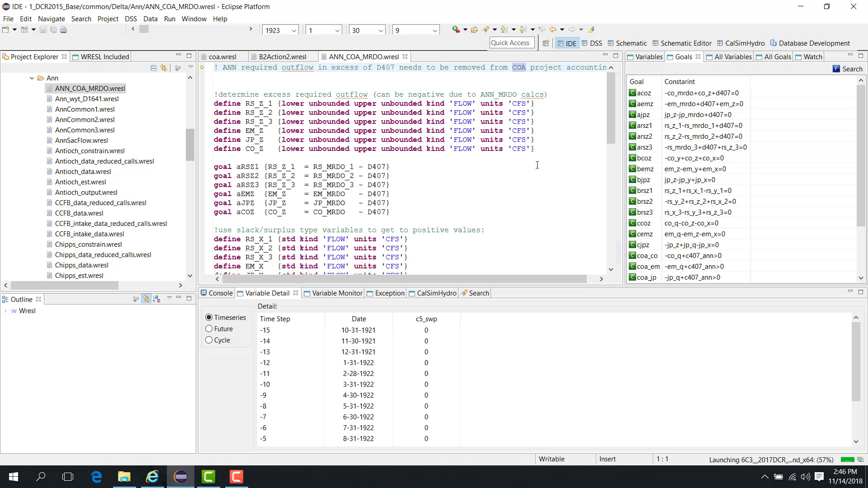868x488 pixels.
Task: Switch to the Schematic perspective
Action: [x=627, y=43]
